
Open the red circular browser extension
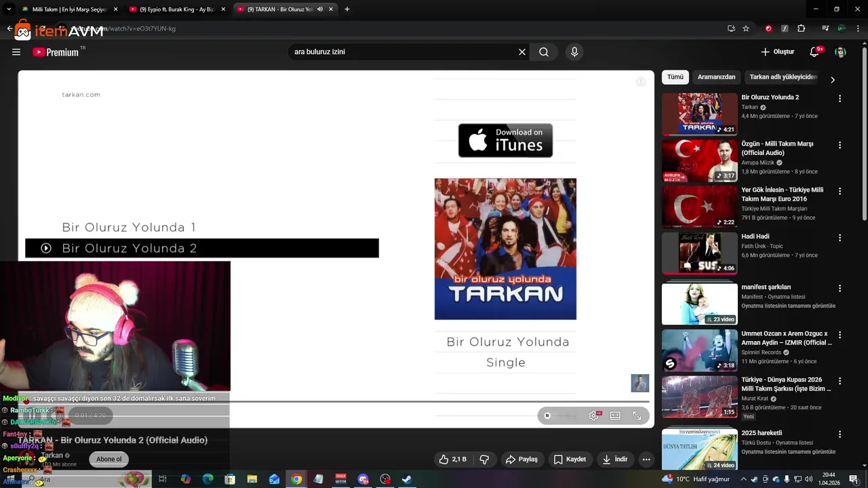768,28
